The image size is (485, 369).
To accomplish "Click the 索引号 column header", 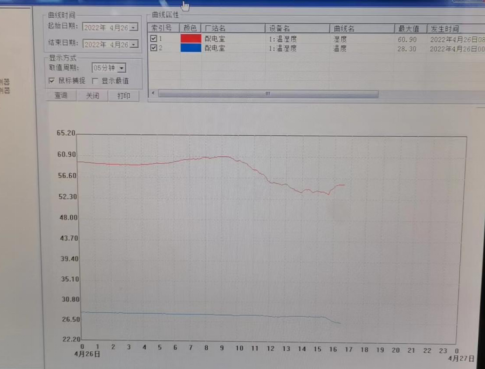I will point(164,28).
